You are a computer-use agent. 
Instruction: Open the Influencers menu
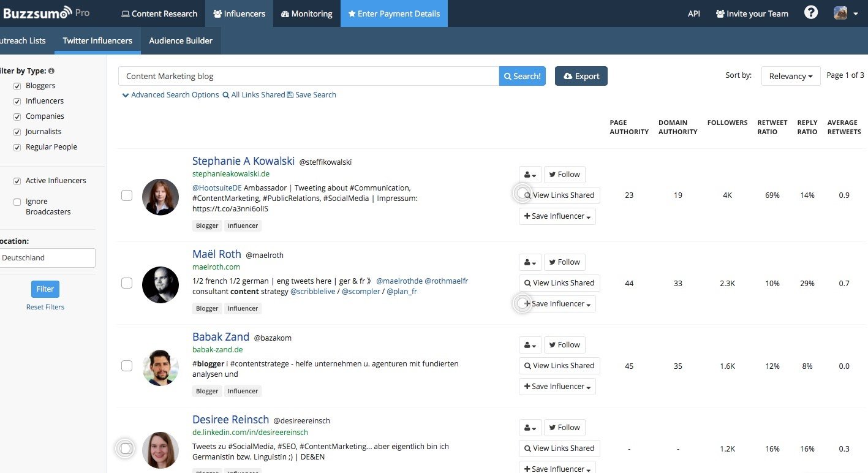click(239, 13)
